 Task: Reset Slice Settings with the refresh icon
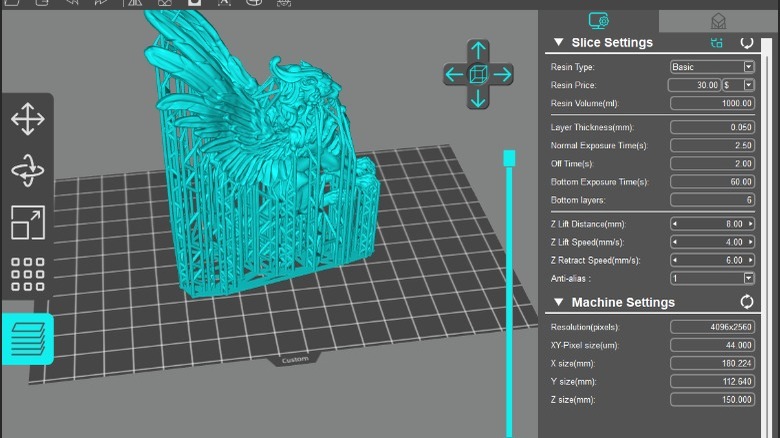pos(746,43)
